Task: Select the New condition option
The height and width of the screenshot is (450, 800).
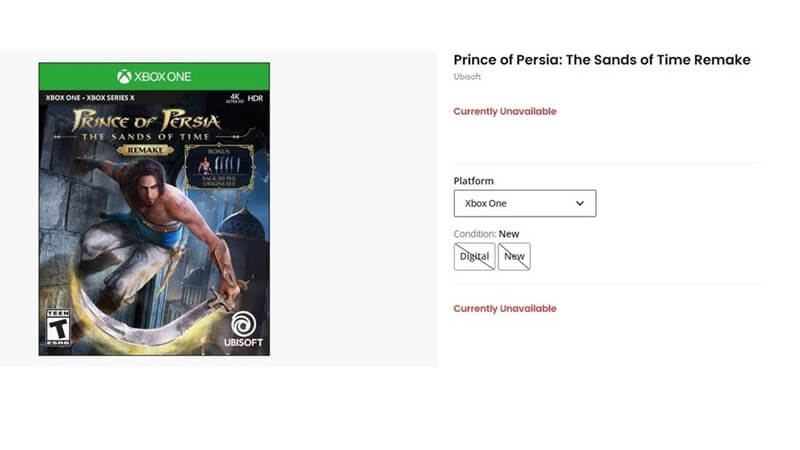Action: coord(514,256)
